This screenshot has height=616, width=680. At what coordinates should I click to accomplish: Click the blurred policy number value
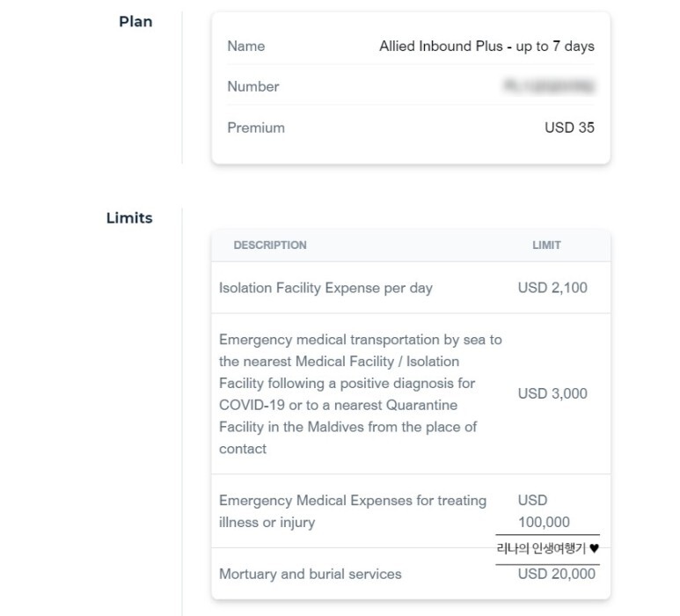click(x=549, y=86)
